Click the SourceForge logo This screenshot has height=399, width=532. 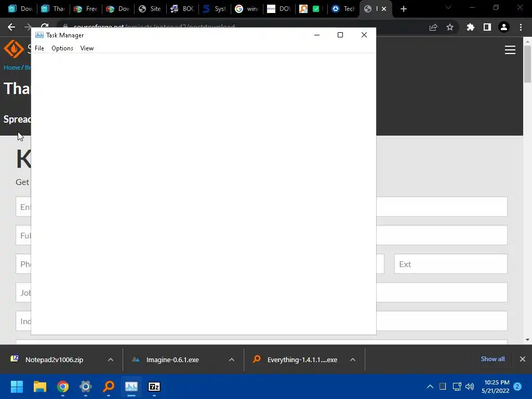[x=14, y=49]
